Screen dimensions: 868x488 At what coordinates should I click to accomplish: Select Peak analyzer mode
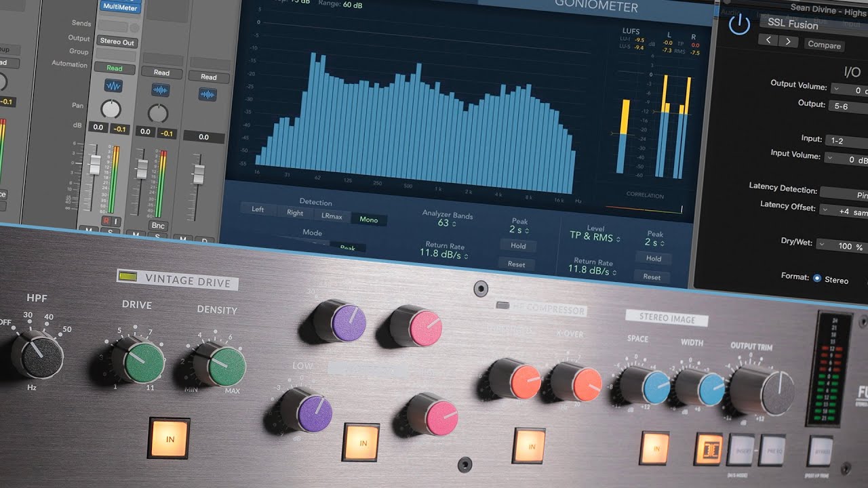[347, 247]
